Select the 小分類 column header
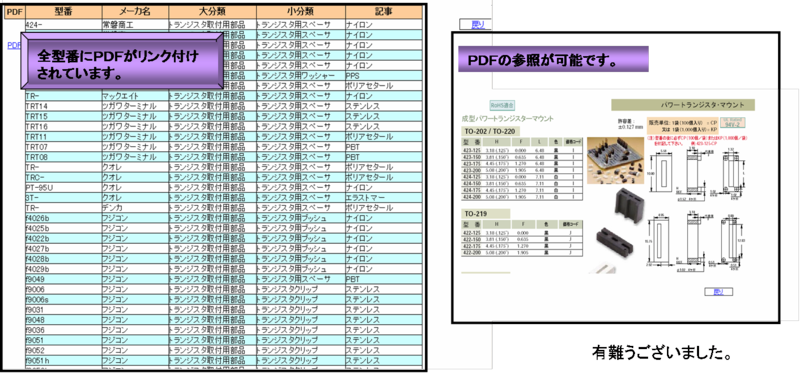Image resolution: width=800 pixels, height=373 pixels. 301,12
